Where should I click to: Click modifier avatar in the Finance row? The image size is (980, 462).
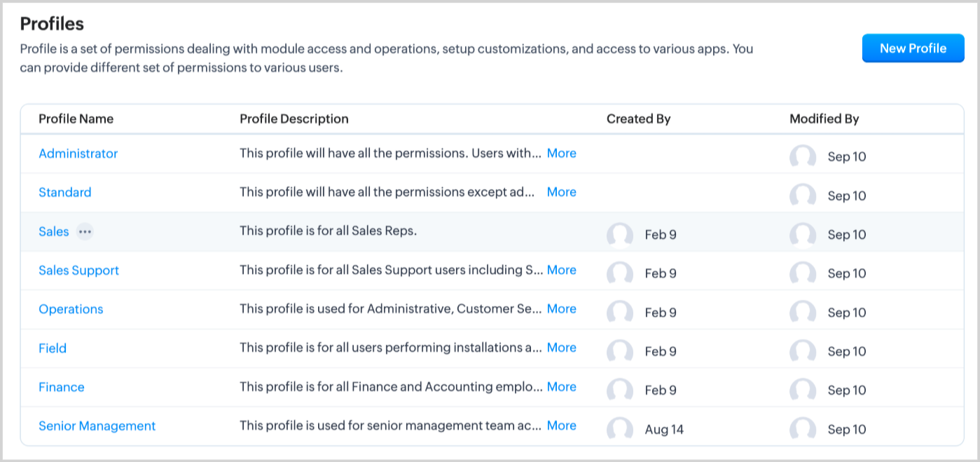(803, 390)
